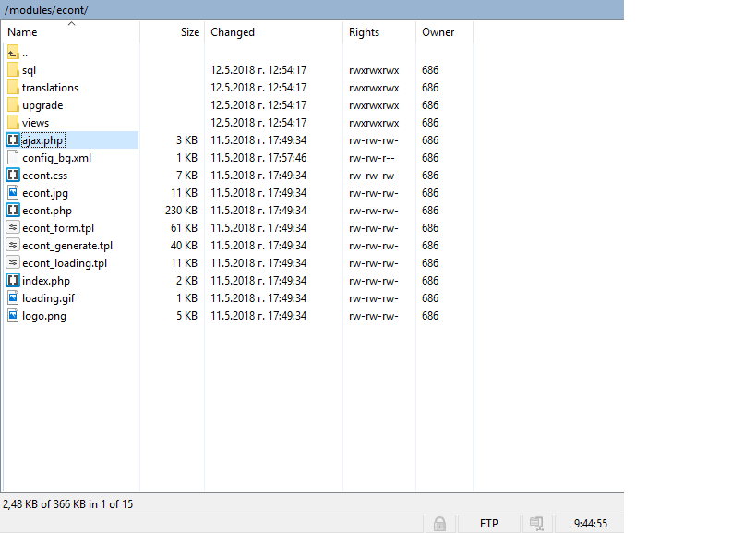Screen dimensions: 756x533
Task: Click the econt_loading.tpl file icon
Action: click(x=13, y=263)
